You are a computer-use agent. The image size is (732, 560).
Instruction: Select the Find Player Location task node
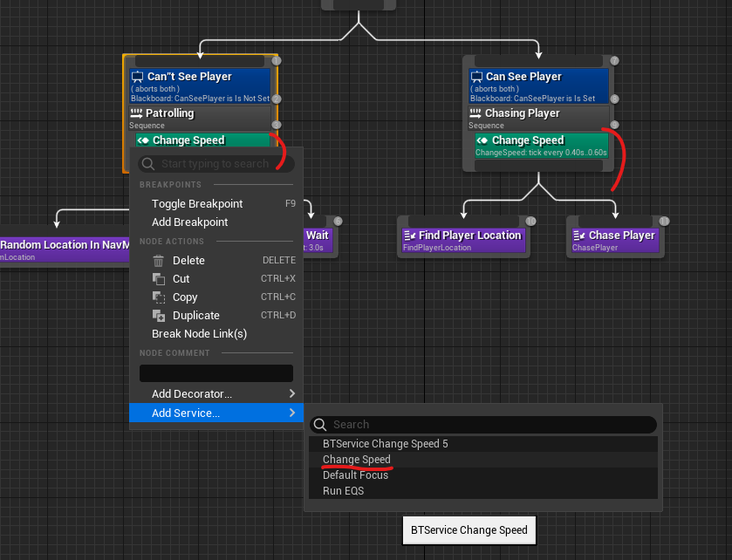(463, 241)
